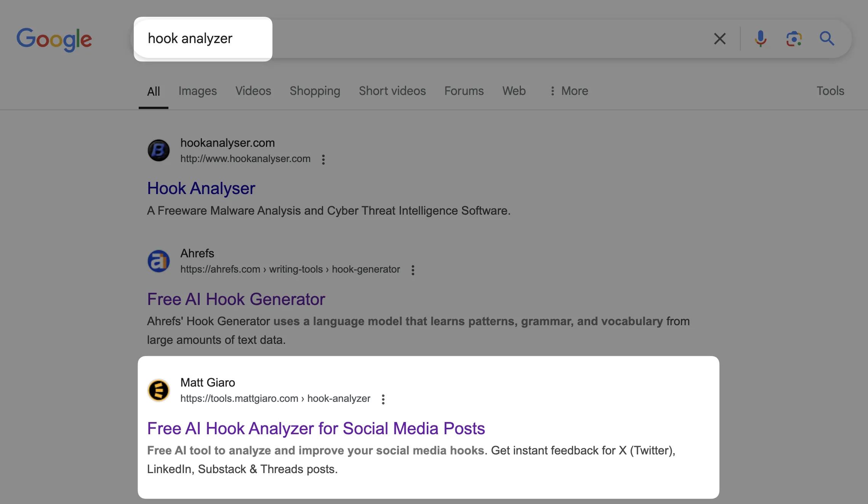
Task: Open the Hook Analyser result link
Action: coord(201,188)
